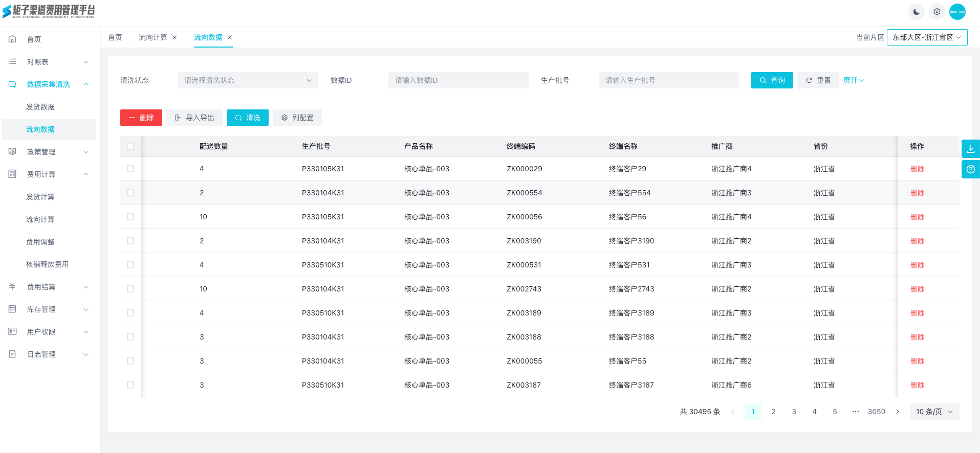Open settings gear icon in header
This screenshot has height=453, width=980.
(x=937, y=12)
